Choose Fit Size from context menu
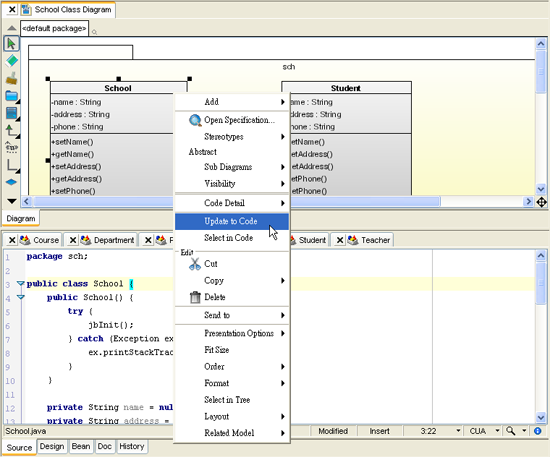 [232, 350]
